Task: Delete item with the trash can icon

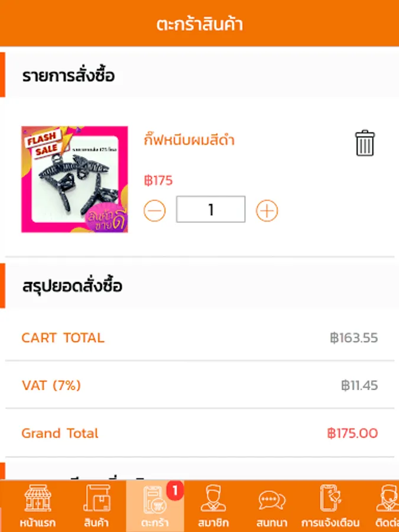Action: click(x=365, y=143)
